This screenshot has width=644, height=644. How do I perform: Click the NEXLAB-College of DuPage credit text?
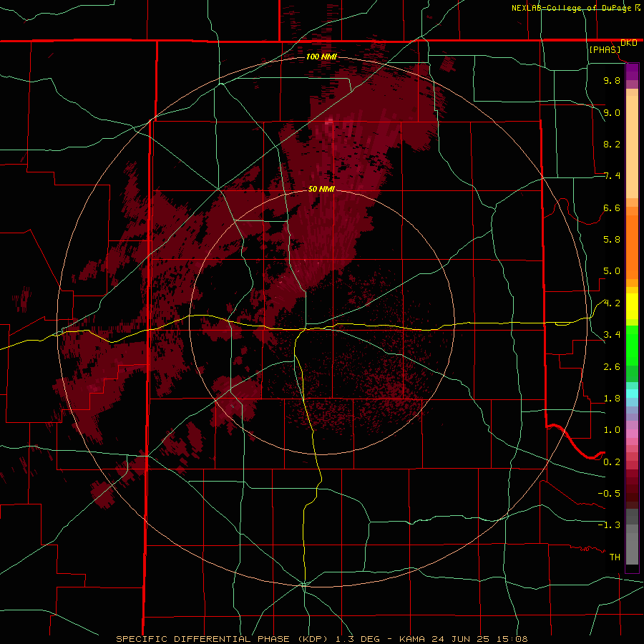pos(572,8)
